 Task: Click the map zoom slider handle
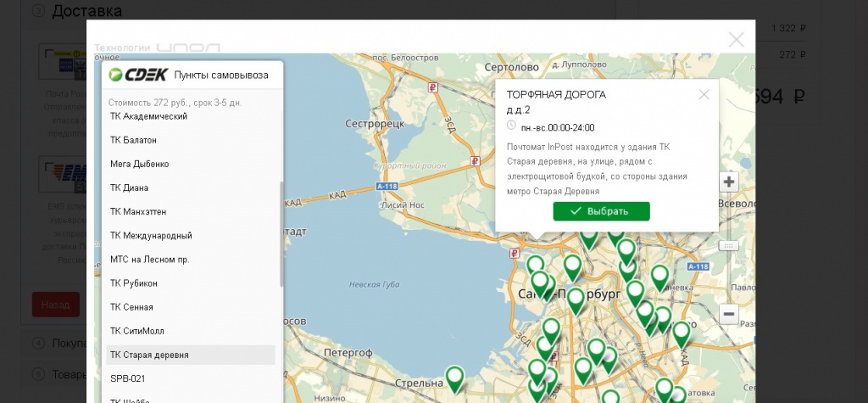[x=729, y=246]
